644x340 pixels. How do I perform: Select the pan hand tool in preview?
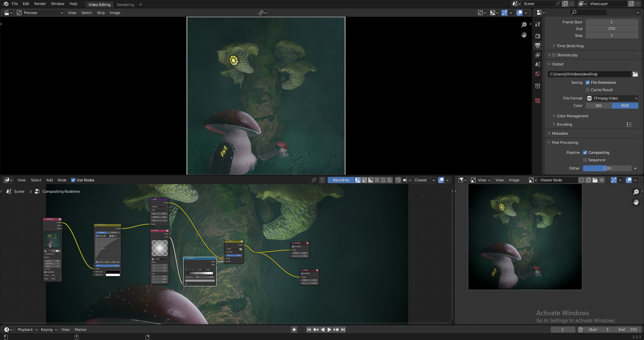coord(524,35)
